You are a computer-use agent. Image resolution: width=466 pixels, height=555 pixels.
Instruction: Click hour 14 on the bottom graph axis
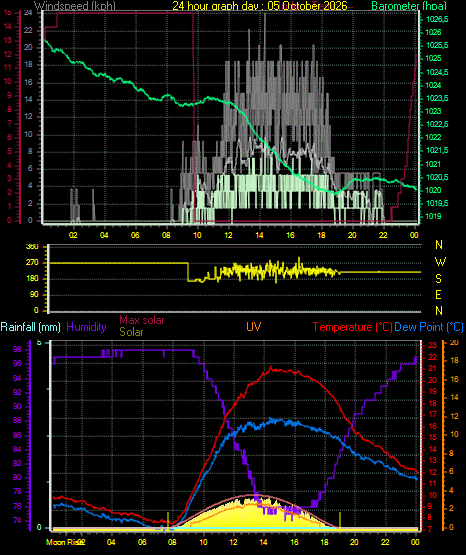[x=263, y=542]
